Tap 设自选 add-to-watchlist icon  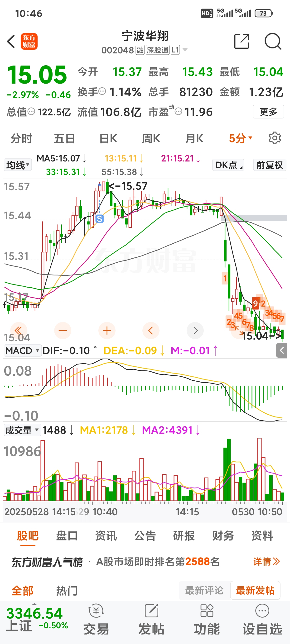coord(262,619)
